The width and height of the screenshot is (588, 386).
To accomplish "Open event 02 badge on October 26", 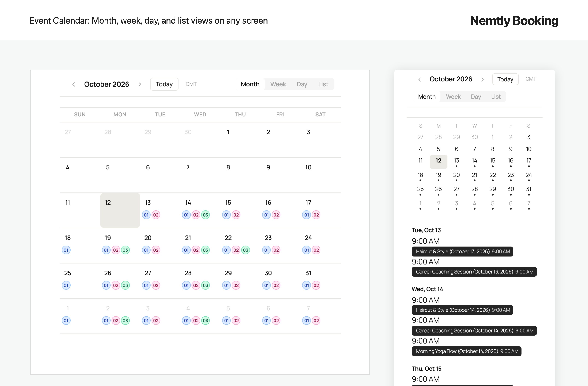I will point(116,285).
